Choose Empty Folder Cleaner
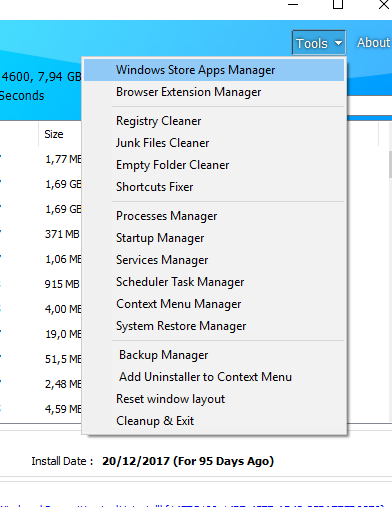 (x=214, y=165)
